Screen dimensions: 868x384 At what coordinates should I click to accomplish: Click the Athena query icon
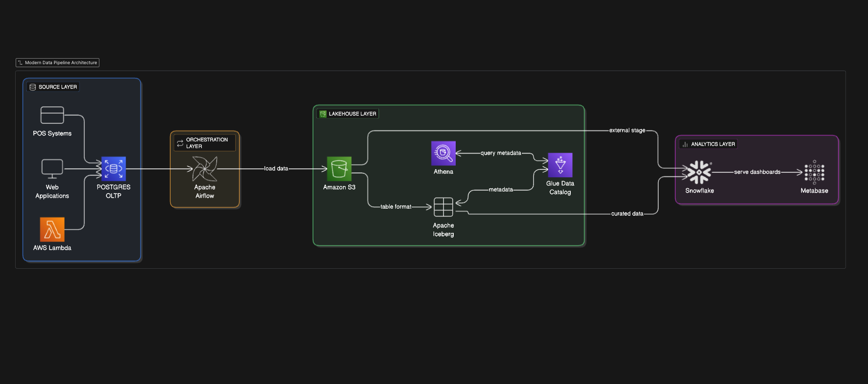pos(444,153)
